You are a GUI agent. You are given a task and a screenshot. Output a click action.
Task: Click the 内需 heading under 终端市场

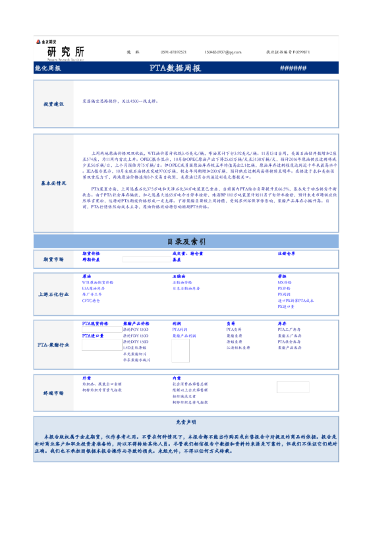tap(177, 378)
